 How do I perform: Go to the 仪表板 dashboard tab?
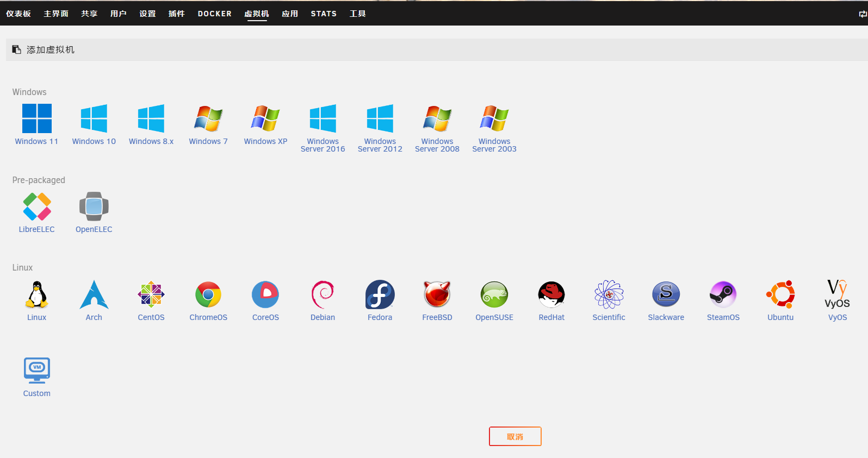point(18,14)
